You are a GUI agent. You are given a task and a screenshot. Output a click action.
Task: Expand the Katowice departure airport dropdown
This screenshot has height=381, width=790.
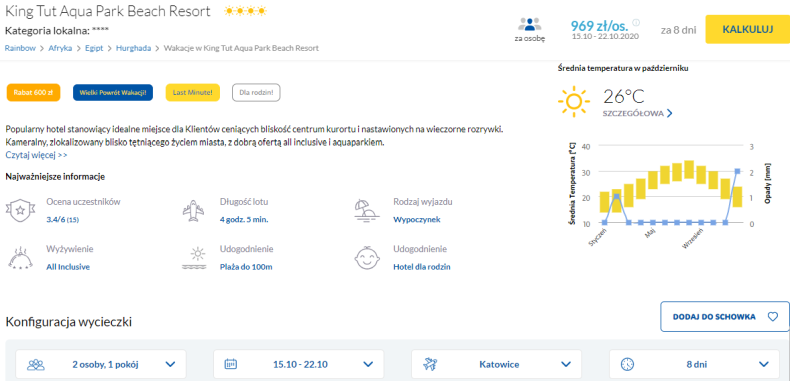[497, 364]
